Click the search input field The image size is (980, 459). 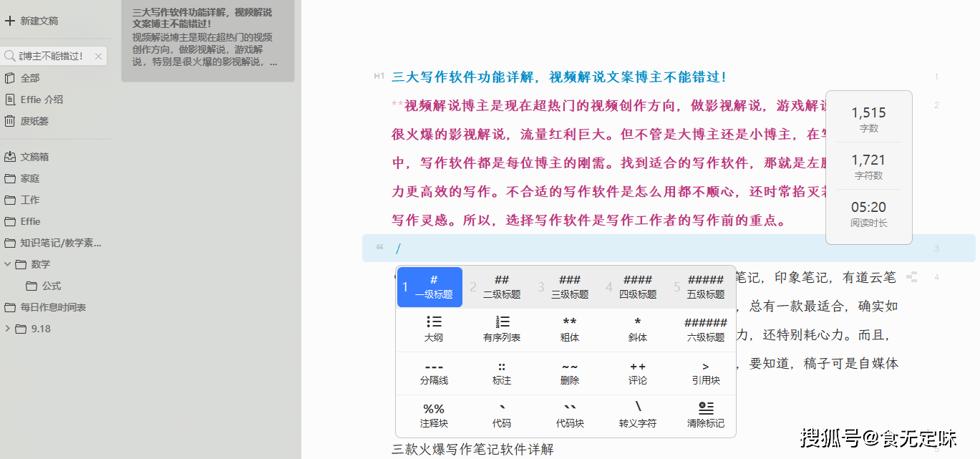pos(52,56)
